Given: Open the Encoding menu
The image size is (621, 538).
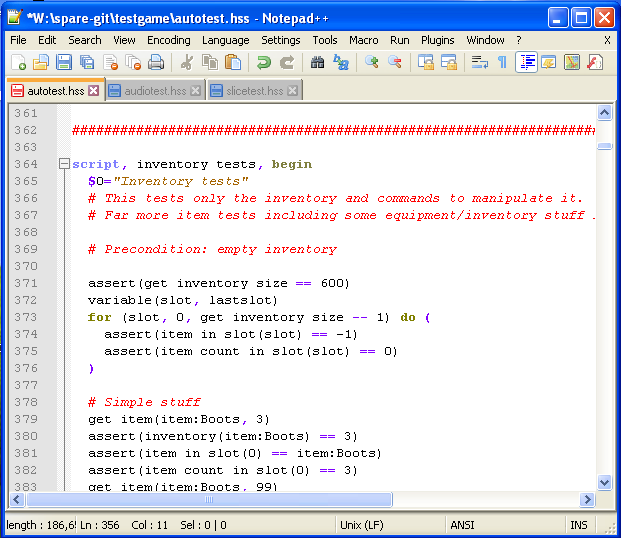Looking at the screenshot, I should (x=169, y=40).
